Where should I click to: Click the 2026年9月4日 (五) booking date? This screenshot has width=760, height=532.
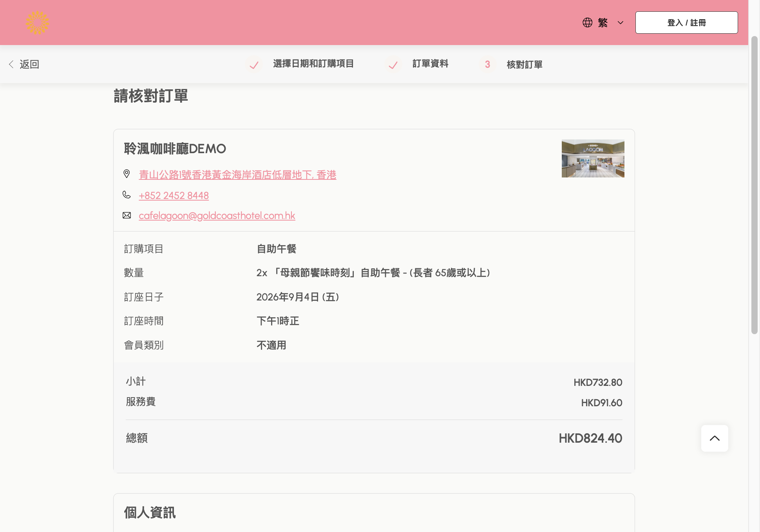297,297
